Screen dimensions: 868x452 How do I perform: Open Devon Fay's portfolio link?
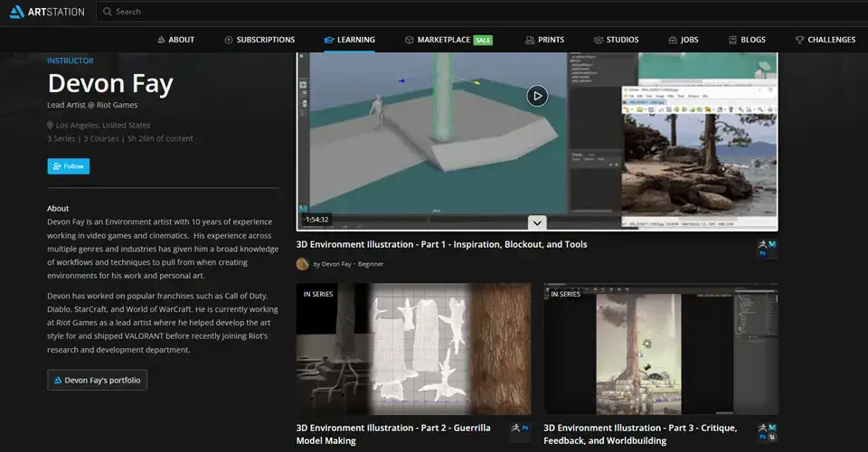97,380
